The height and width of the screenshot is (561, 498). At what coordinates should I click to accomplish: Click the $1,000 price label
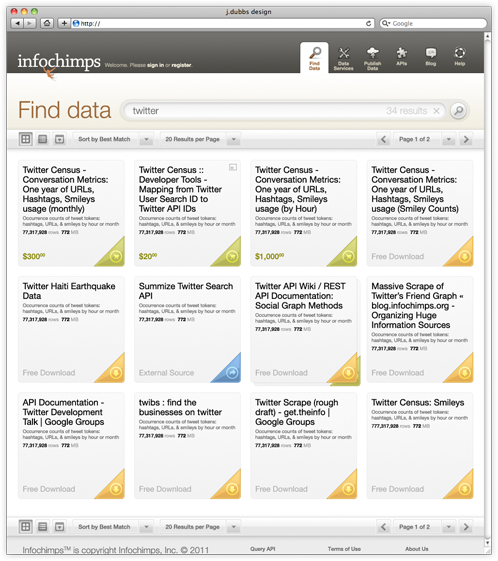tap(269, 256)
